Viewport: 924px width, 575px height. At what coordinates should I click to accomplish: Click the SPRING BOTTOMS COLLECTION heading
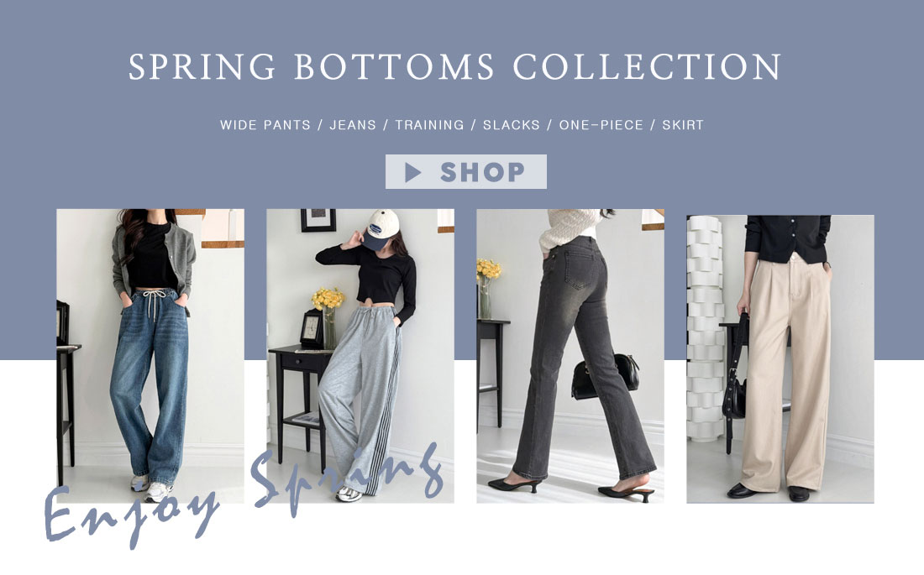click(x=455, y=66)
